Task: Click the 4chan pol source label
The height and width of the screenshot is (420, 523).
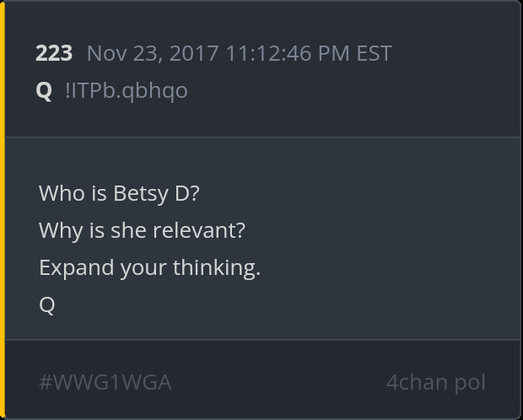Action: (435, 382)
